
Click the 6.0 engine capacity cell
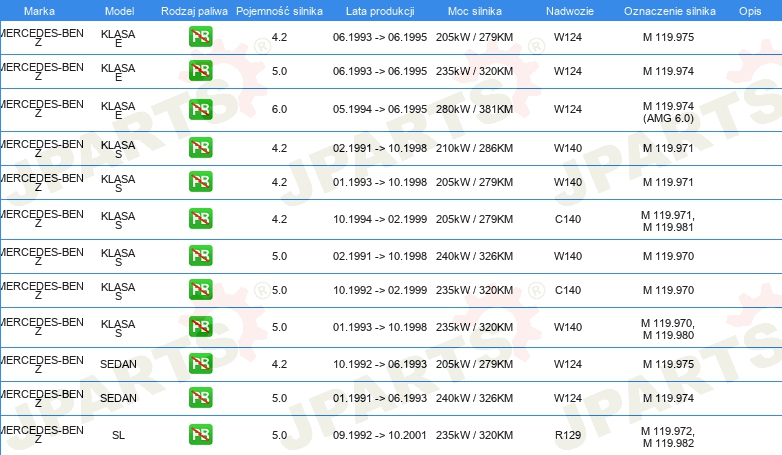tap(279, 109)
